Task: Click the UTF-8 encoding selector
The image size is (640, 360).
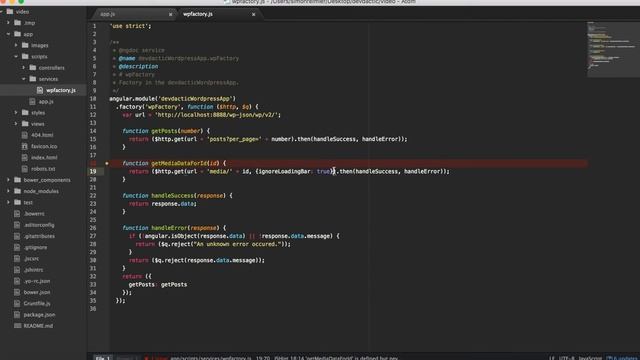Action: click(x=567, y=358)
